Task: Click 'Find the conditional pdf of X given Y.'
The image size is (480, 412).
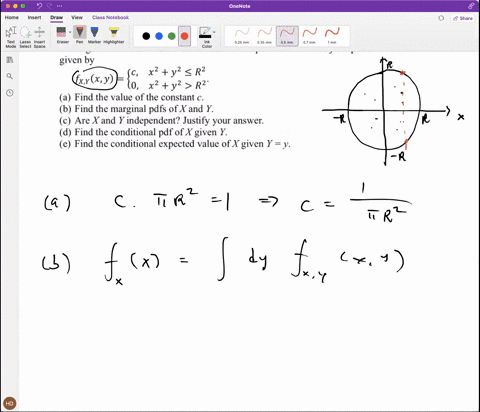Action: (151, 132)
